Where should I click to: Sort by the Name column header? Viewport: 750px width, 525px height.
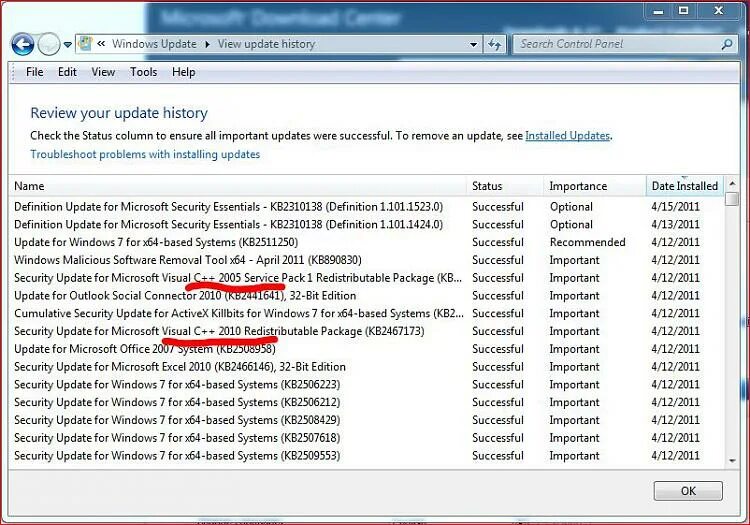pos(237,186)
